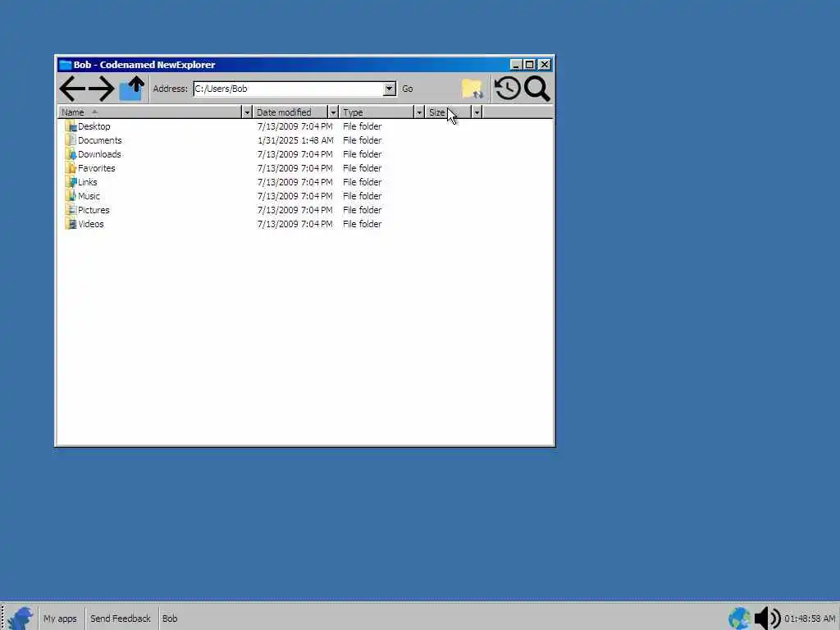The height and width of the screenshot is (630, 840).
Task: Switch to the Bob taskbar window button
Action: (x=170, y=619)
